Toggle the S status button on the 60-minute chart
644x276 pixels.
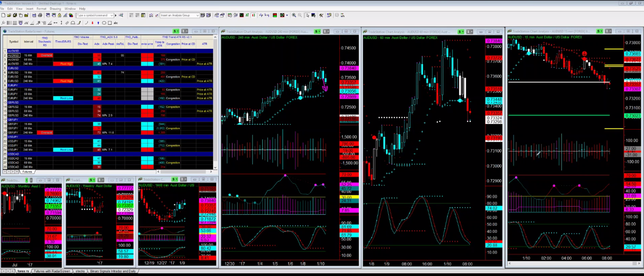460,32
